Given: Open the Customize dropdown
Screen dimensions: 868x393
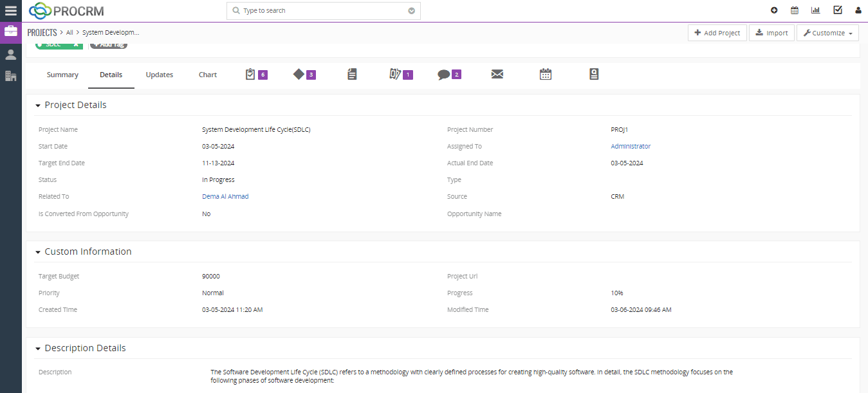Looking at the screenshot, I should (827, 33).
